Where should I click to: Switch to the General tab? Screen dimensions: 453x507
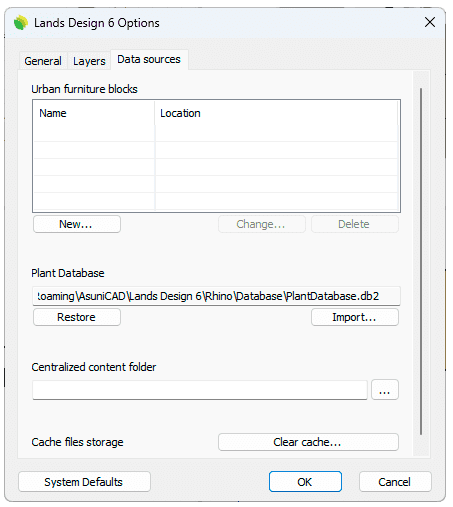[43, 61]
